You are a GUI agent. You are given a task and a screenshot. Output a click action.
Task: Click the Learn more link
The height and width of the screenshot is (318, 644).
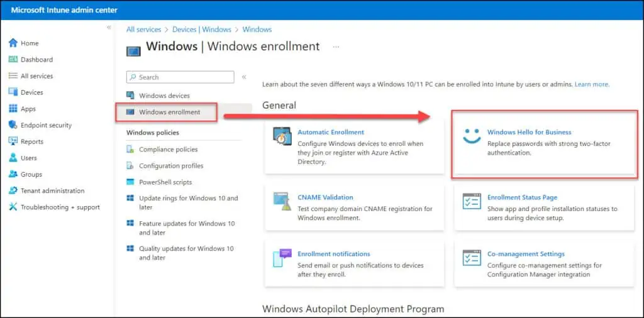pyautogui.click(x=592, y=84)
